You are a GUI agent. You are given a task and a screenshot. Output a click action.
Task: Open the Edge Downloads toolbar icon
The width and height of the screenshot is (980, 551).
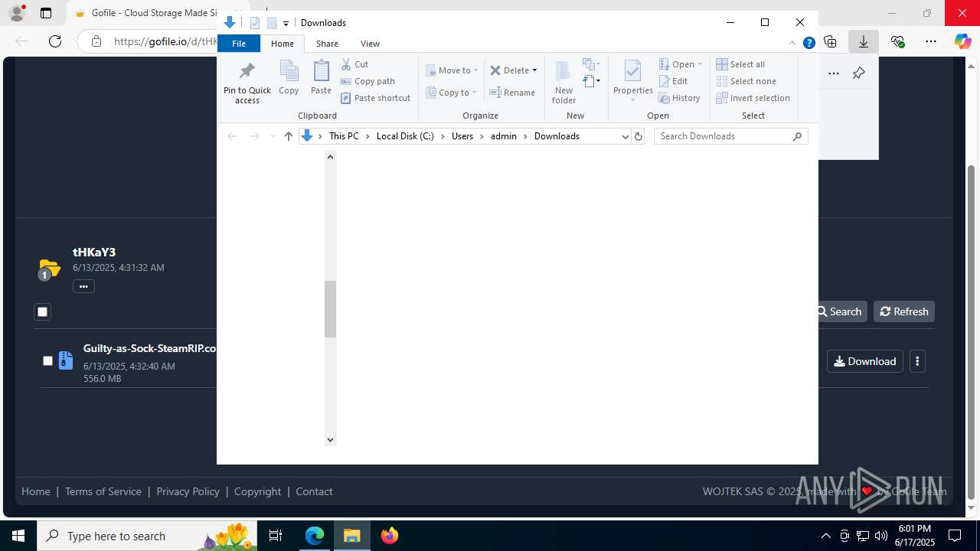tap(864, 41)
